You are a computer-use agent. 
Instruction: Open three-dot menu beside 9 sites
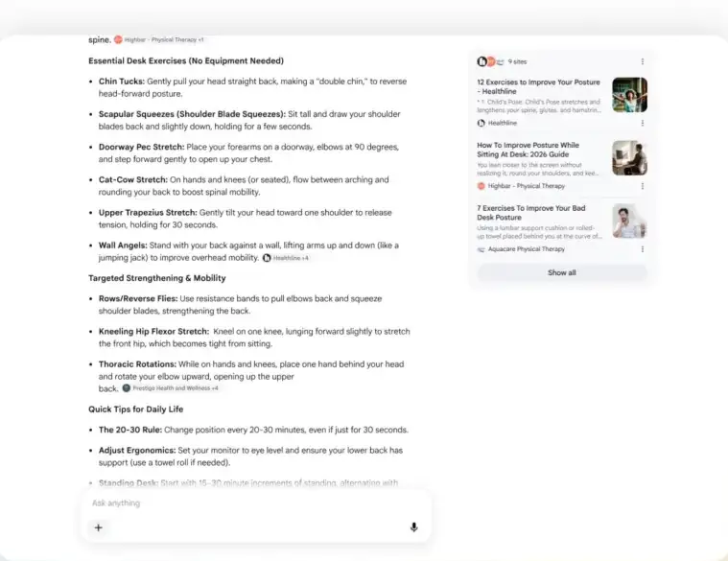642,61
